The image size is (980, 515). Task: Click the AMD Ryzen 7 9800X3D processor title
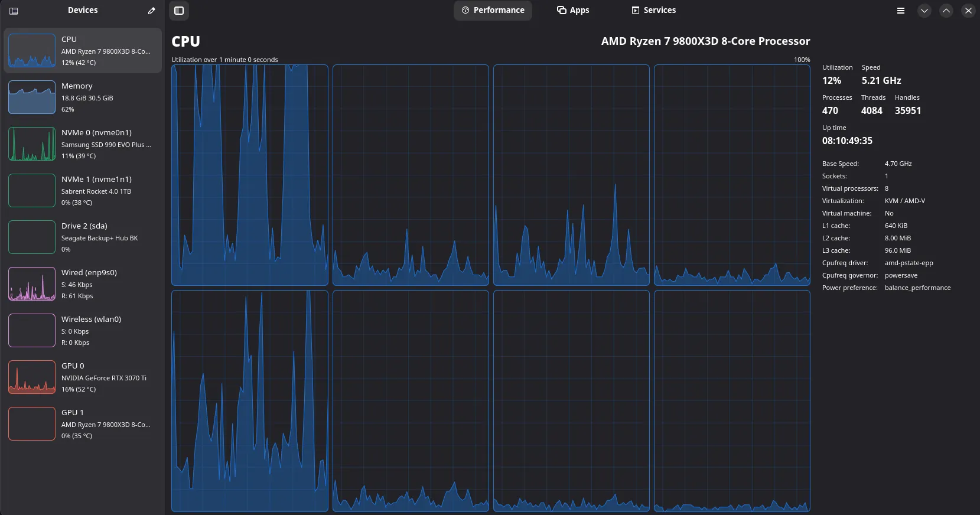pos(705,41)
